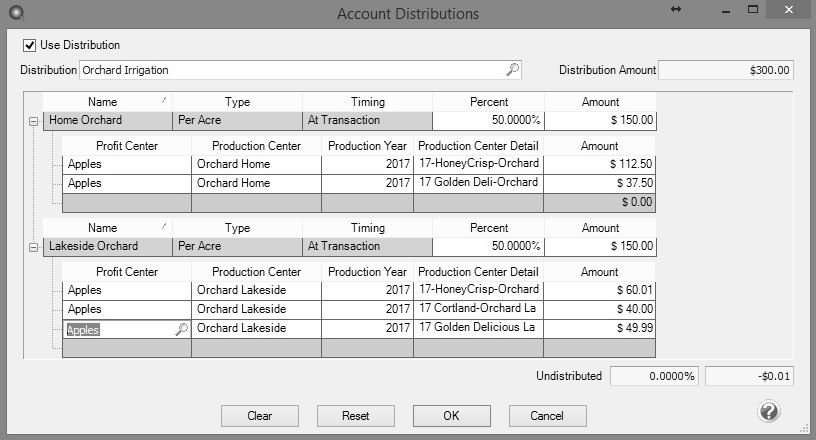Click the $0.00 amount in the blank row
816x440 pixels.
600,203
